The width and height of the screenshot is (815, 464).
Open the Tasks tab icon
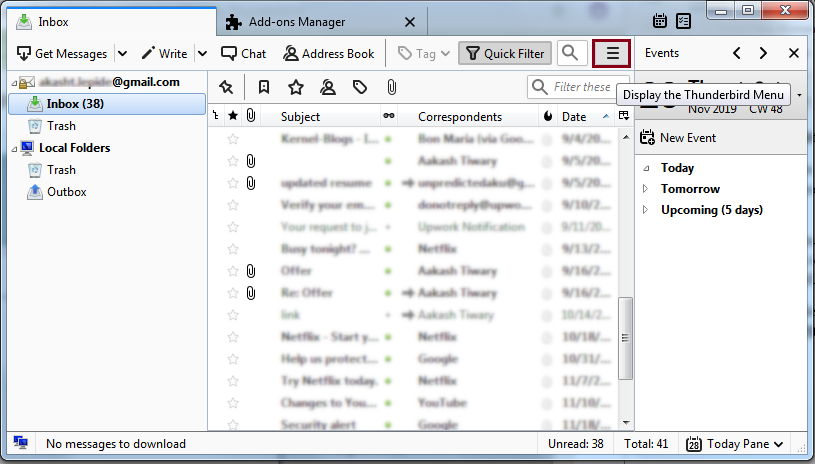point(683,21)
